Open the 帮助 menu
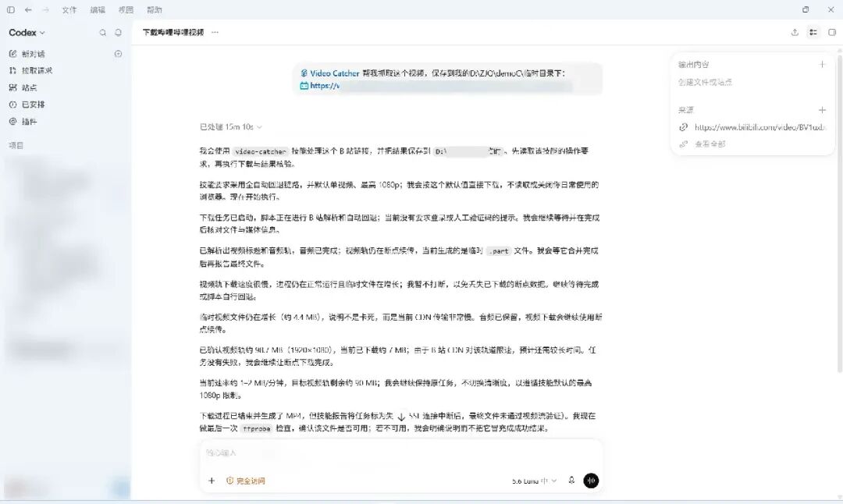The image size is (843, 504). (x=155, y=9)
